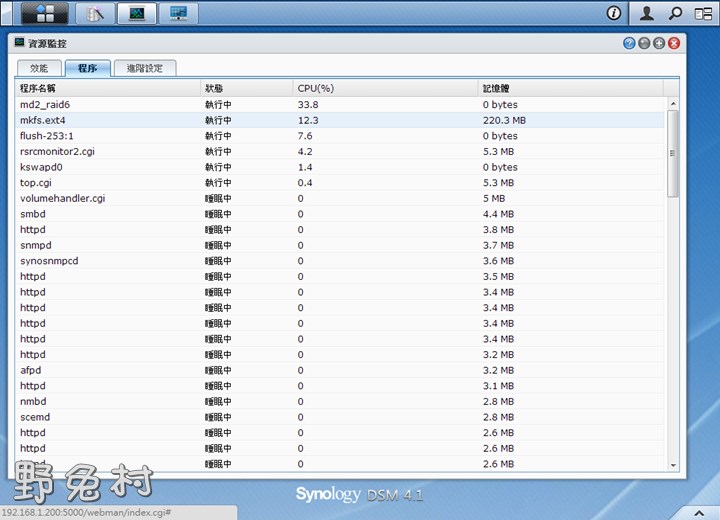Open the information icon in top bar
This screenshot has height=520, width=720.
(x=613, y=13)
